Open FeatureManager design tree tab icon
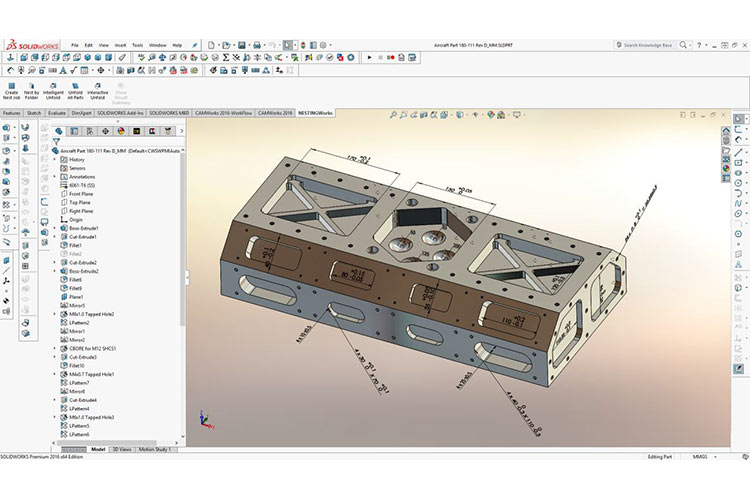The width and height of the screenshot is (750, 500). (x=59, y=131)
